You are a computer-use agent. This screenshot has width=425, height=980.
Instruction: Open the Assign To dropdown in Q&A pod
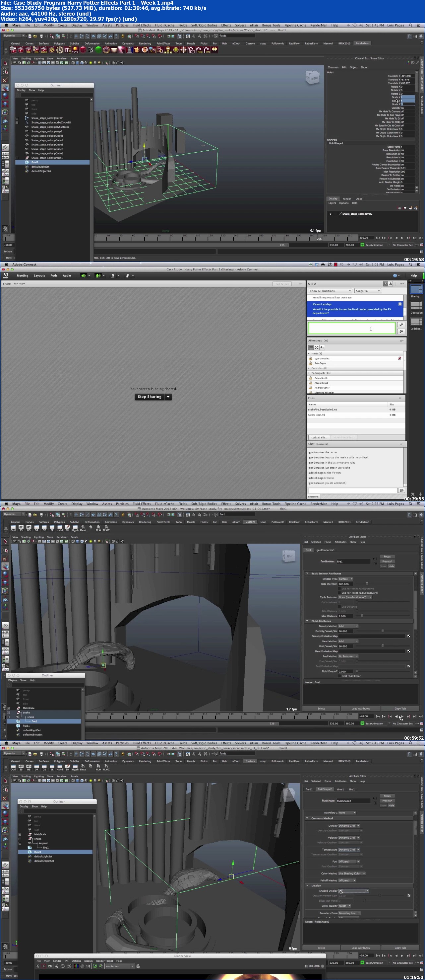[x=367, y=291]
